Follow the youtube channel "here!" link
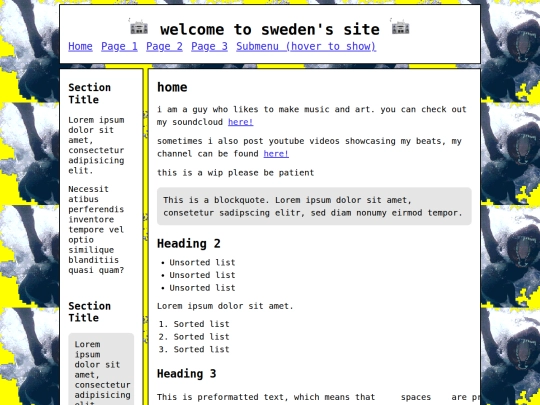 click(x=276, y=154)
